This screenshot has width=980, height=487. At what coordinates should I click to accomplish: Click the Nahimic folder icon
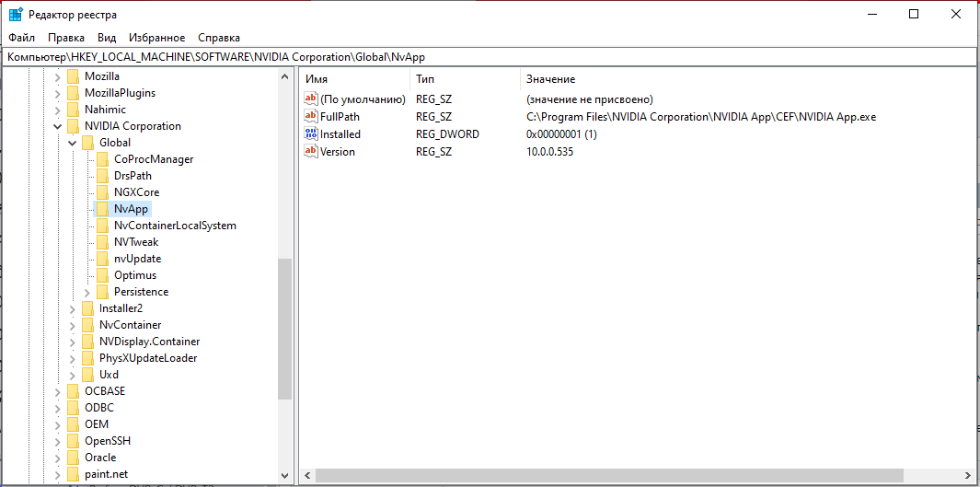[74, 110]
